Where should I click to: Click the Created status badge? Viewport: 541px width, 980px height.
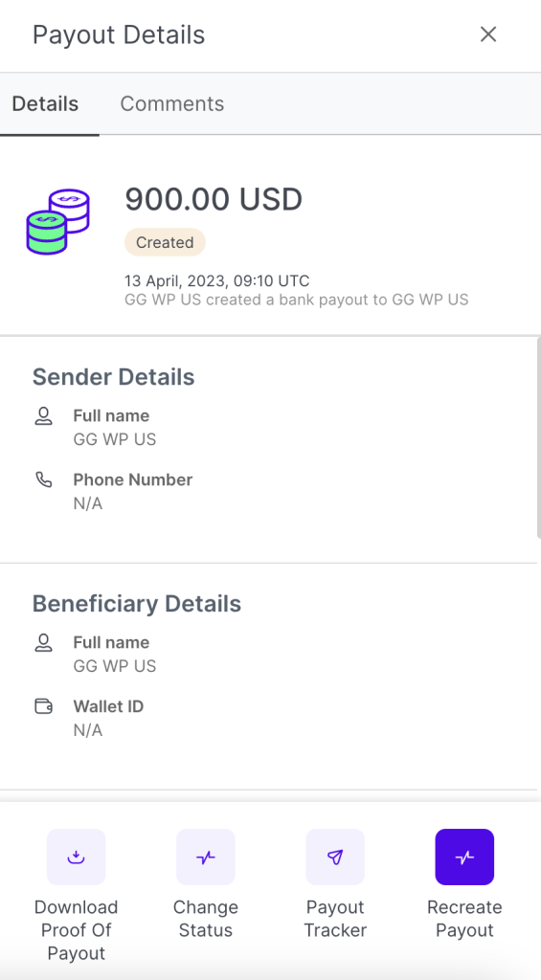[x=165, y=242]
